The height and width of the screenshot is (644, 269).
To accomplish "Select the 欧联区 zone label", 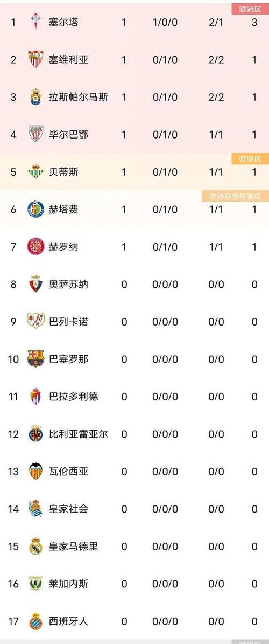I will (250, 158).
